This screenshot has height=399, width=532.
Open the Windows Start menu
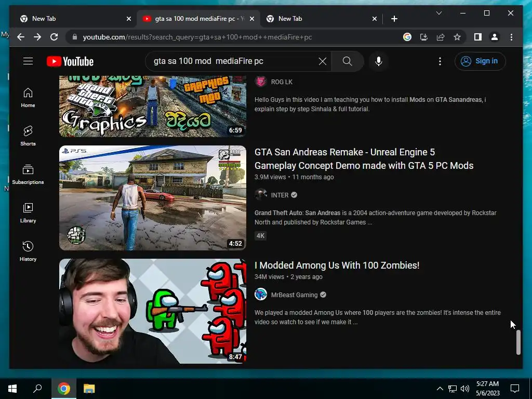pyautogui.click(x=12, y=389)
